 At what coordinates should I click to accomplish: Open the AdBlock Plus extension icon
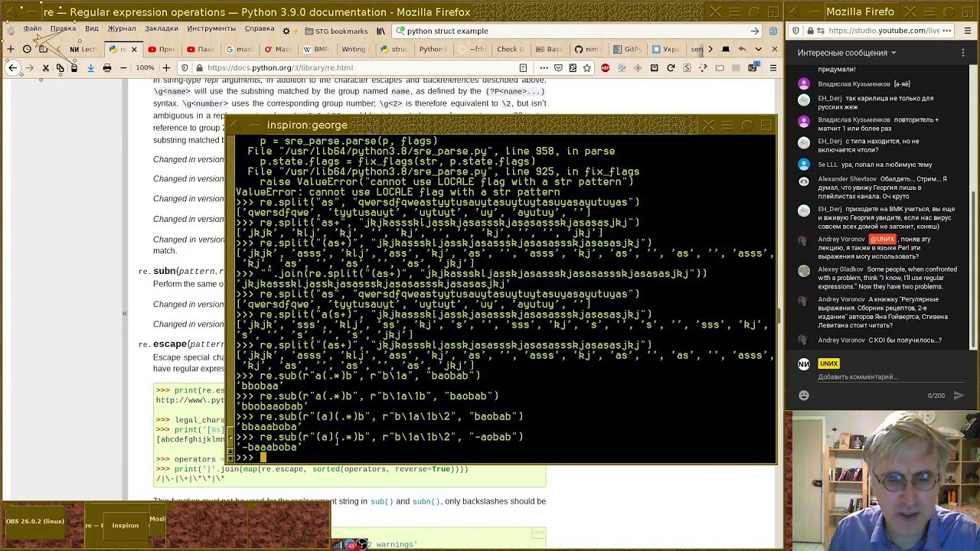605,67
